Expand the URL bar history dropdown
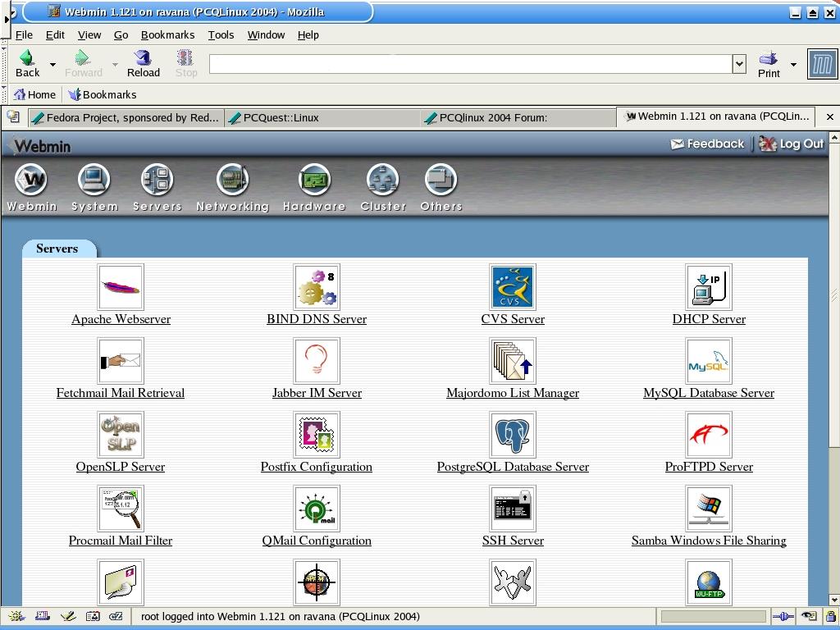Viewport: 840px width, 630px height. pos(739,64)
